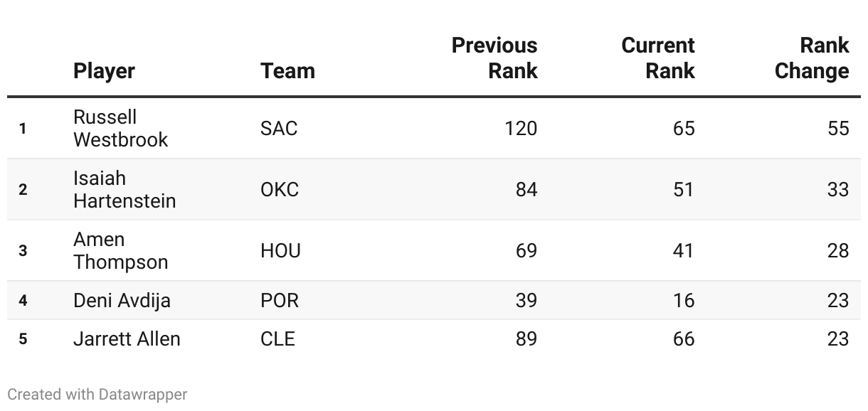Click the Amen Thompson player cell
868x411 pixels.
(120, 250)
